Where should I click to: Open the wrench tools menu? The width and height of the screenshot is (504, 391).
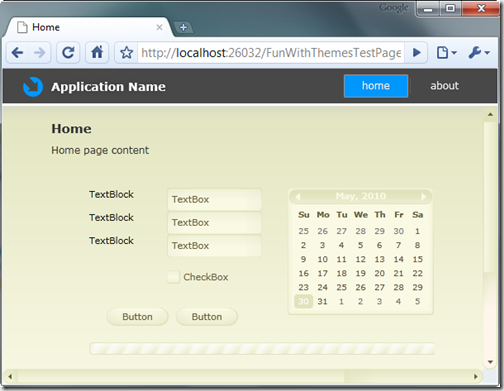coord(479,53)
